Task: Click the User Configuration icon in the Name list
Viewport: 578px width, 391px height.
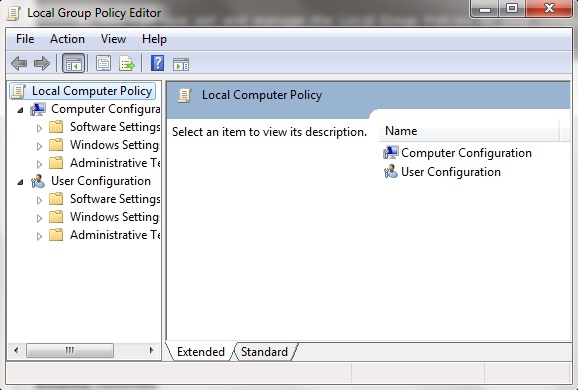Action: point(391,172)
